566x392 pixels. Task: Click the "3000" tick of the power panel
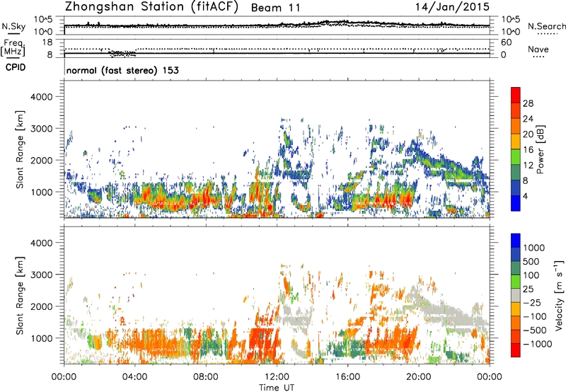coord(41,129)
